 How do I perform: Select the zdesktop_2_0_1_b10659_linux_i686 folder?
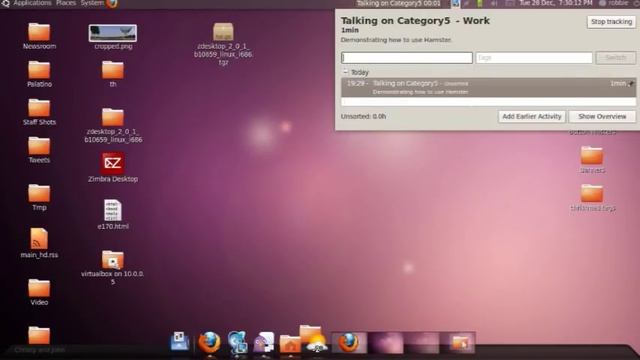[113, 117]
